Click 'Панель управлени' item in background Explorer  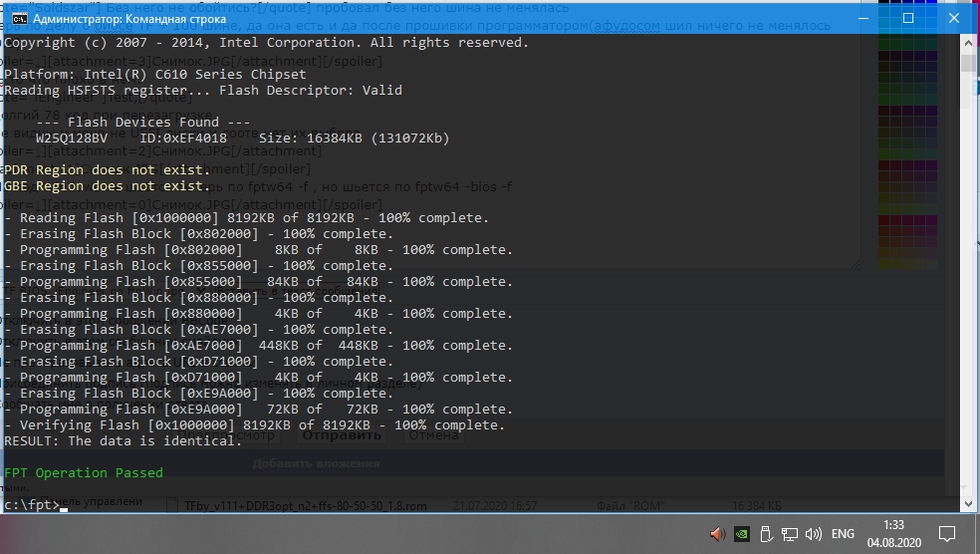[91, 501]
